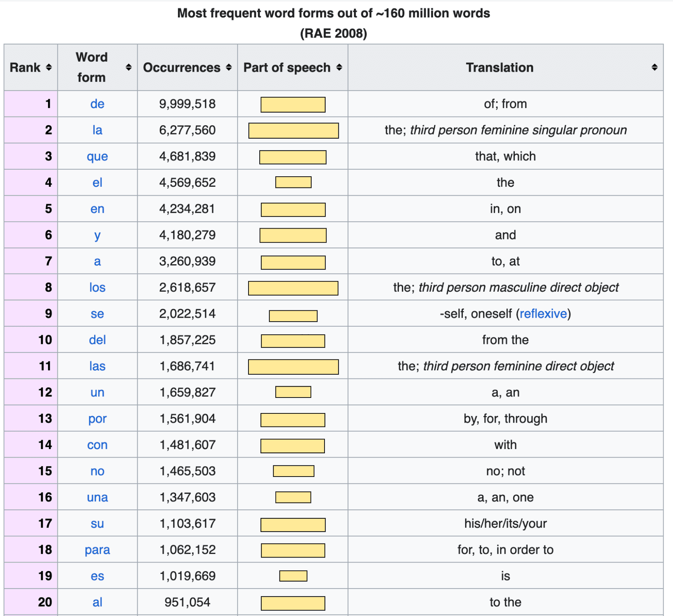The image size is (673, 616).
Task: Click yellow box in the 'la' row
Action: [293, 131]
